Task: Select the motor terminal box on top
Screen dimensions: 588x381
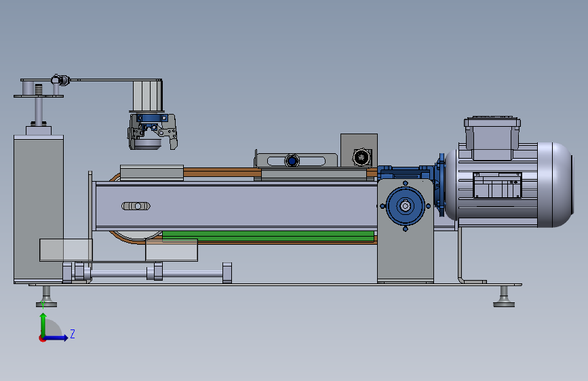Action: point(492,138)
